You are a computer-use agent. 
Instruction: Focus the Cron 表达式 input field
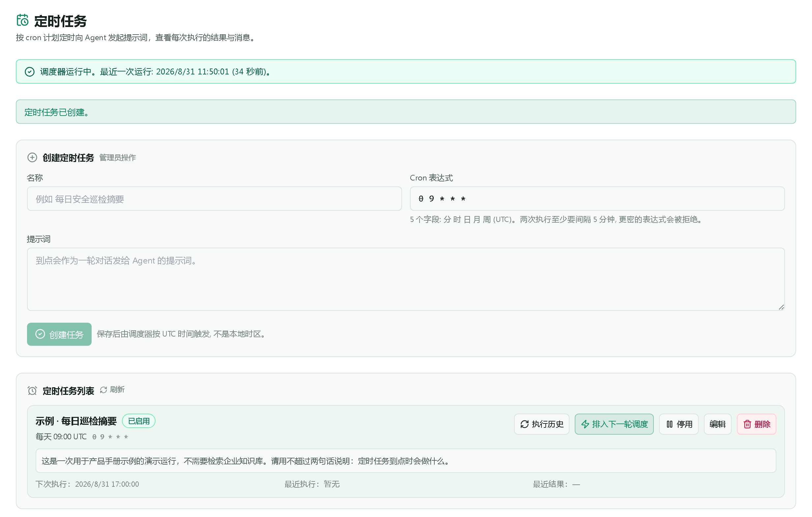tap(597, 199)
